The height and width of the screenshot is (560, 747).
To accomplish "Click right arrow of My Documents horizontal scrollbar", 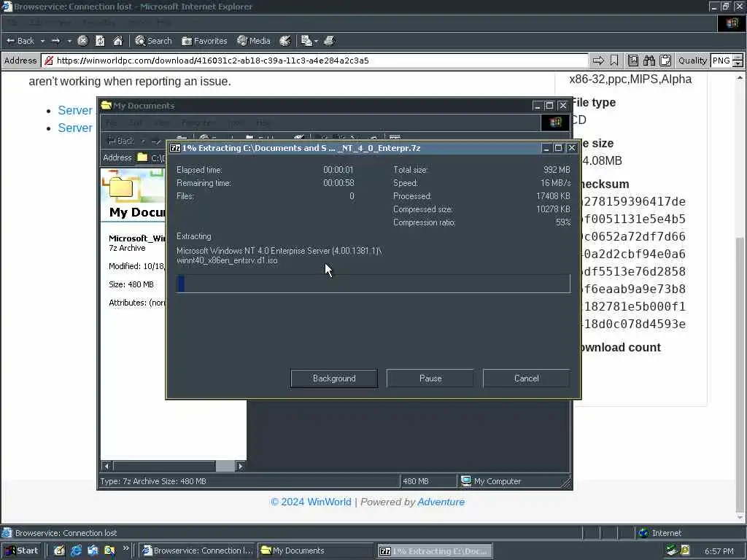I will [240, 466].
